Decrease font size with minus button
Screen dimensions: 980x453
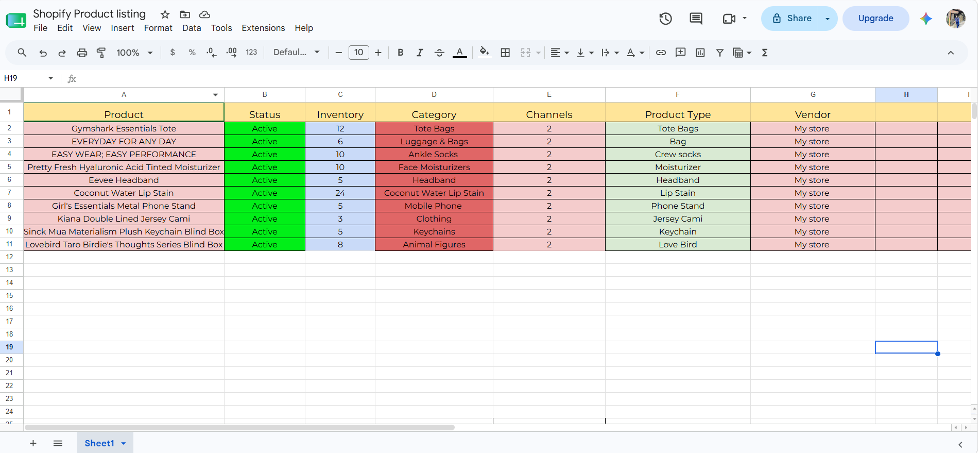338,53
